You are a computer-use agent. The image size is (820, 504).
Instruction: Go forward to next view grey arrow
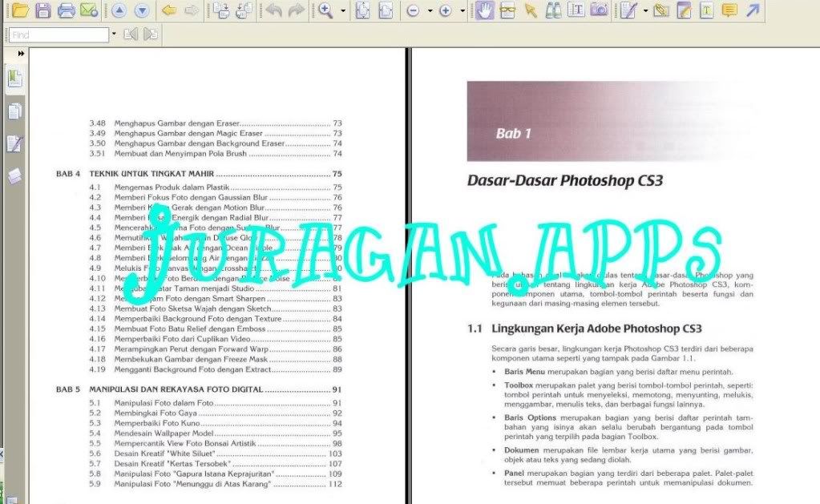coord(191,10)
